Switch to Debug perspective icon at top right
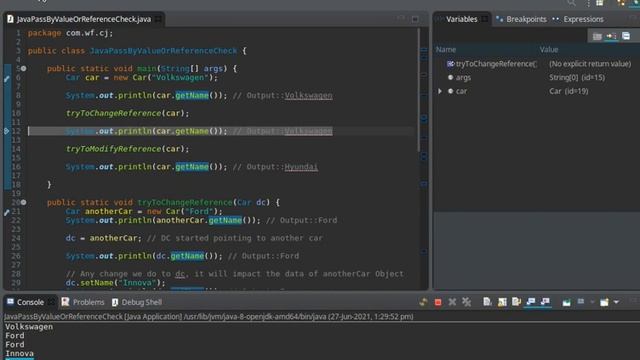This screenshot has width=640, height=360. 636,3
